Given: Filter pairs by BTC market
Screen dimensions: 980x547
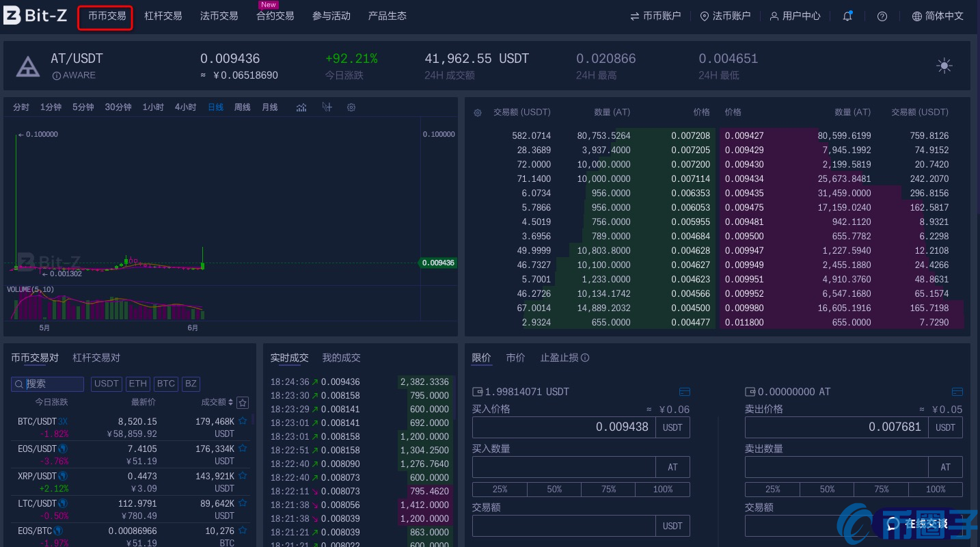Looking at the screenshot, I should [166, 384].
